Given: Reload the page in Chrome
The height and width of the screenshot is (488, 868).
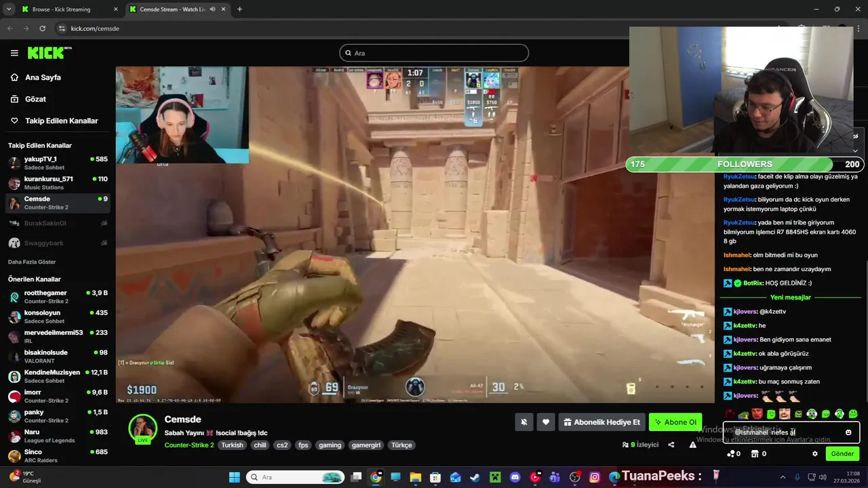Looking at the screenshot, I should pyautogui.click(x=43, y=28).
